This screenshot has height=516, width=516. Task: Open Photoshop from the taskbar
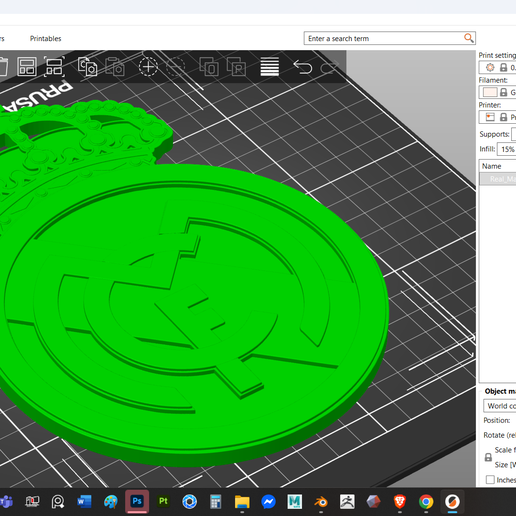pyautogui.click(x=137, y=501)
